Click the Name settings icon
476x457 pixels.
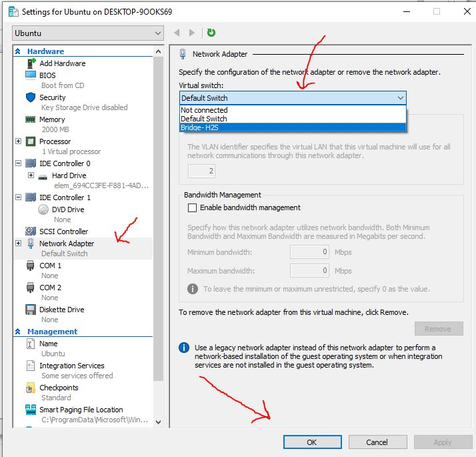point(31,344)
